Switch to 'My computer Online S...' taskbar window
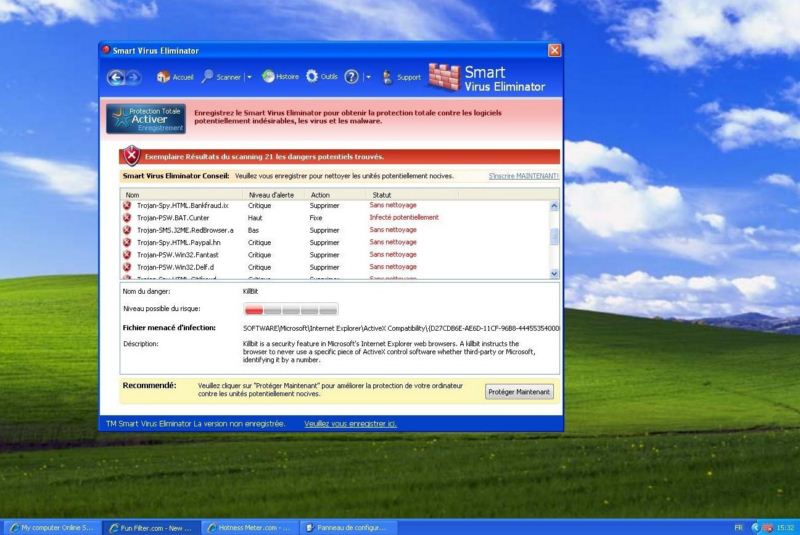The image size is (800, 535). click(52, 528)
